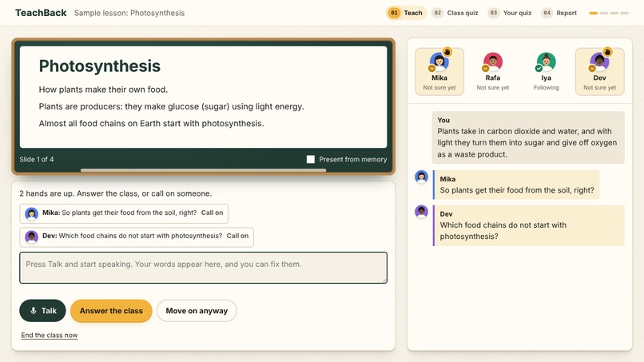
Task: Click End the class now link
Action: (x=50, y=336)
